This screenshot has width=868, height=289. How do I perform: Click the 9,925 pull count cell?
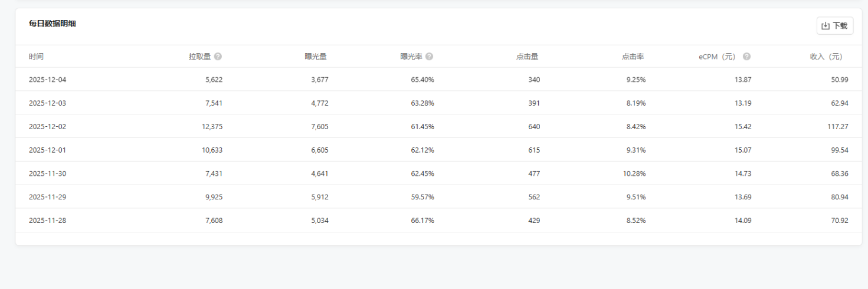214,197
